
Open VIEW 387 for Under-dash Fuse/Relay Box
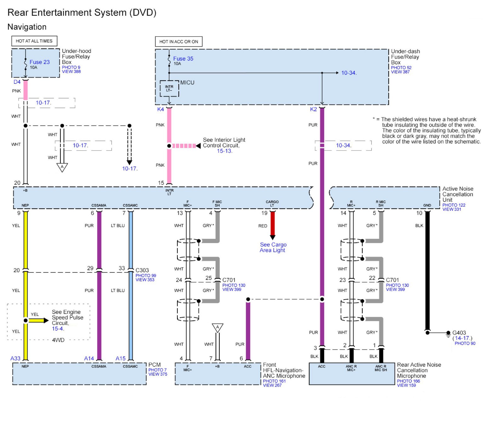(400, 72)
